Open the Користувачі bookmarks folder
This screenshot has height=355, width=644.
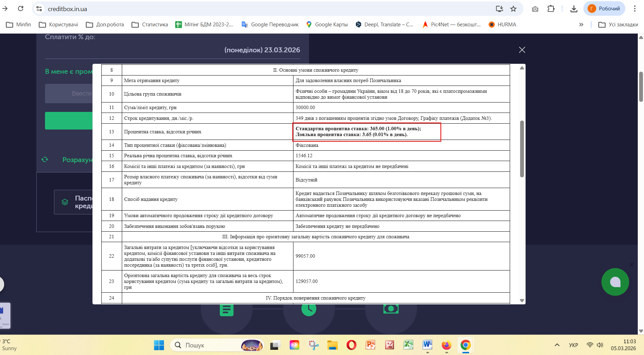pos(58,25)
